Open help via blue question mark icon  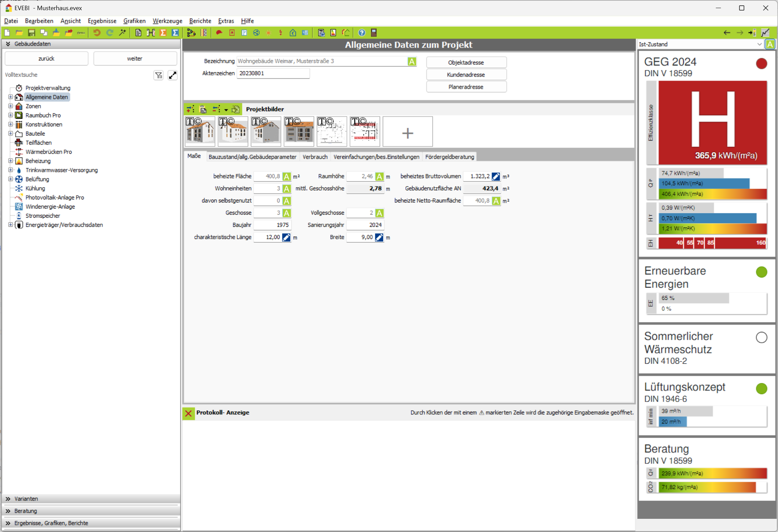click(361, 32)
